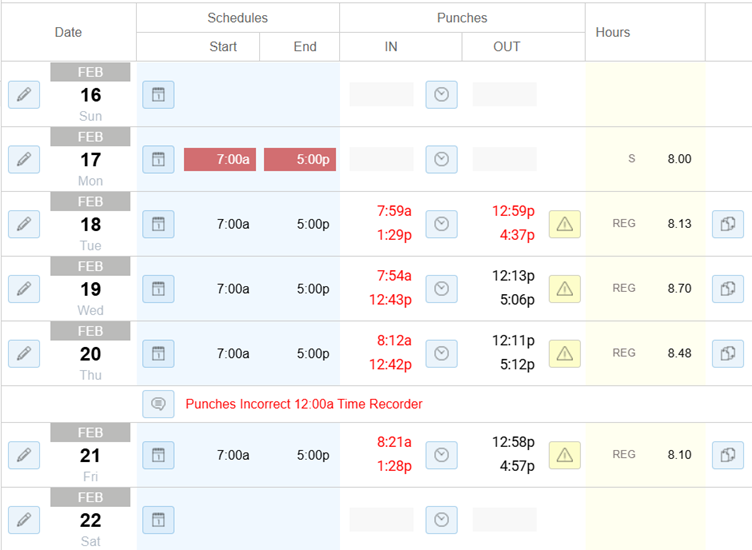Click the Date column header
This screenshot has height=550, width=752.
pyautogui.click(x=68, y=32)
